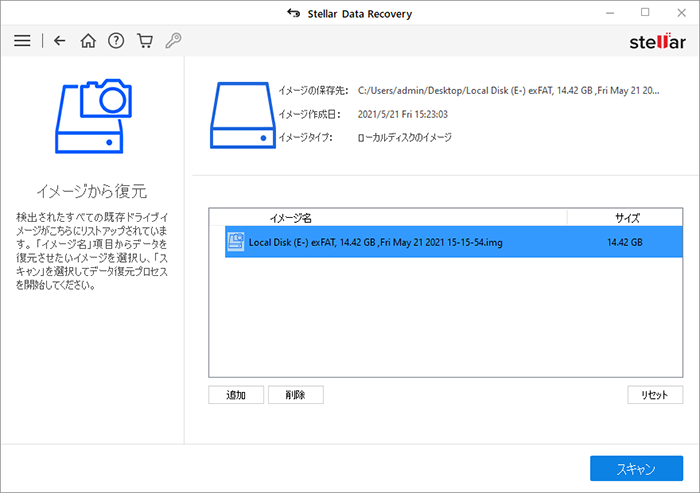The width and height of the screenshot is (700, 493).
Task: Click the camera drive icon in sidebar
Action: [x=93, y=116]
